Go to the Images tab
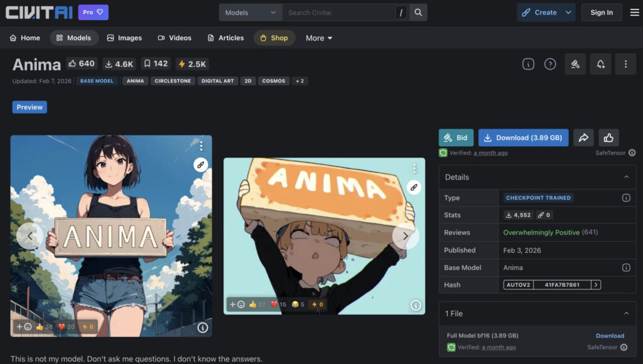The height and width of the screenshot is (364, 643). 124,38
